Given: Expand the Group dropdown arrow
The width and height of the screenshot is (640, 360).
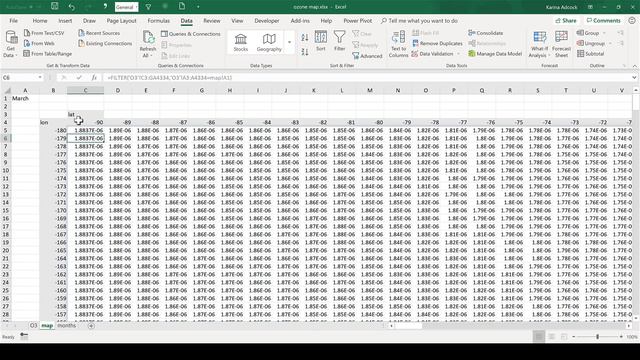Looking at the screenshot, I should (604, 33).
